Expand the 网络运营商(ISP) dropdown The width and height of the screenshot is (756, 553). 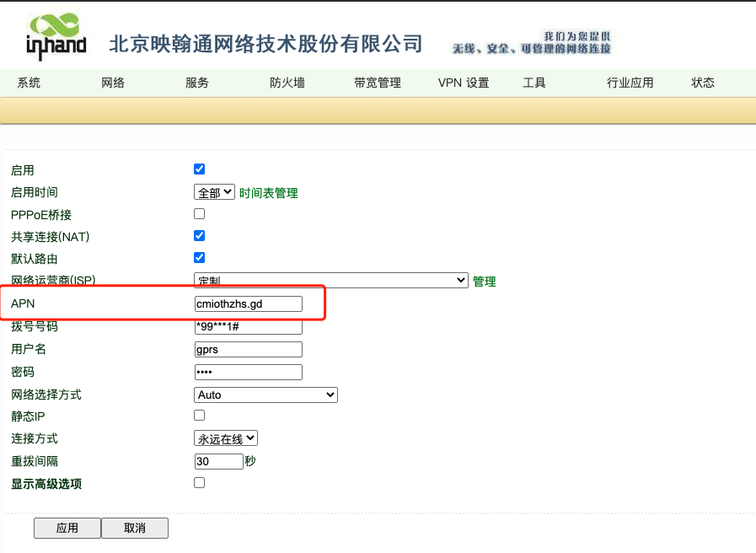[330, 281]
